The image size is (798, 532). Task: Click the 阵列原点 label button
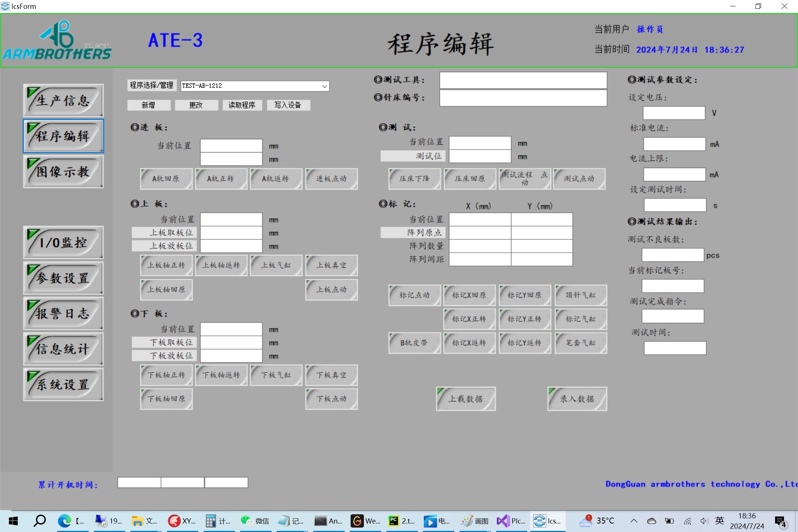coord(413,233)
